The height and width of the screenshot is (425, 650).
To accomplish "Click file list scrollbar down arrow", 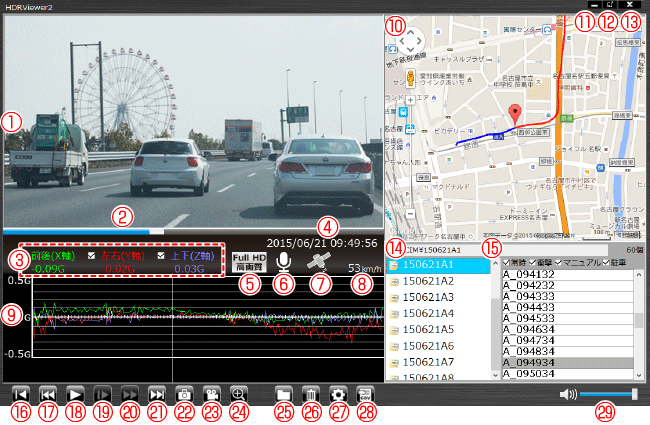I will pyautogui.click(x=639, y=375).
